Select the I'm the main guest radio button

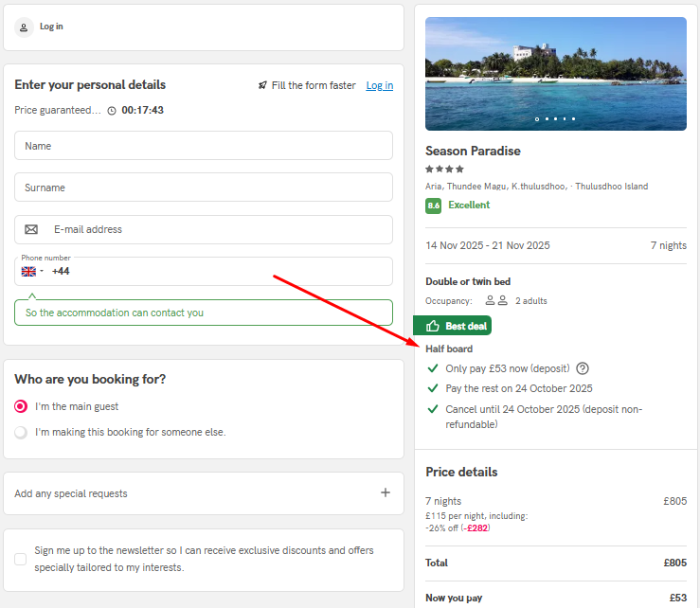coord(21,406)
